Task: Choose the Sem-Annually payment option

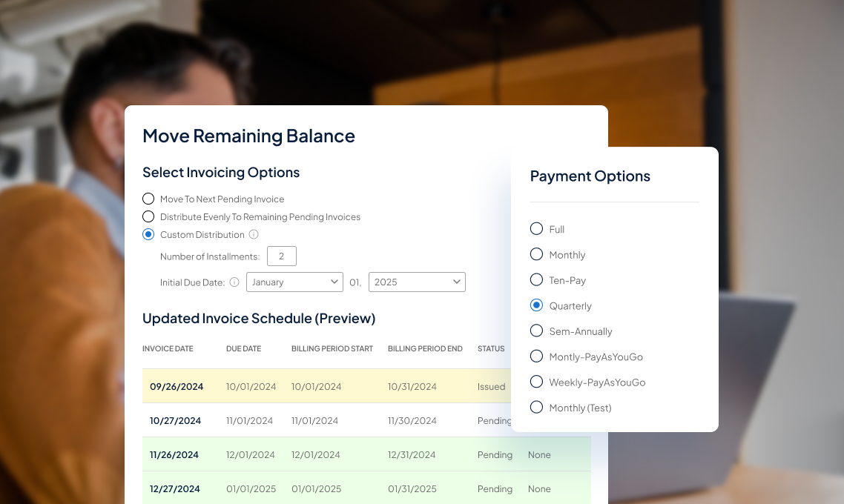Action: (x=536, y=331)
